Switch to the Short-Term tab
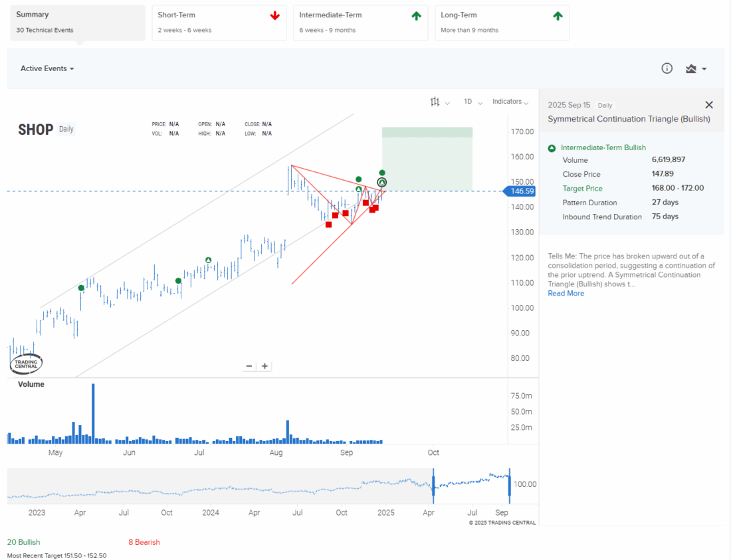 click(x=219, y=23)
